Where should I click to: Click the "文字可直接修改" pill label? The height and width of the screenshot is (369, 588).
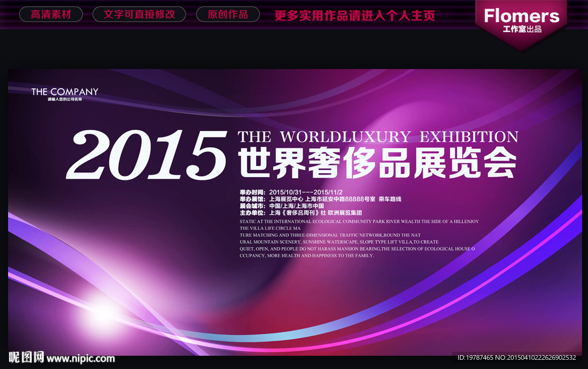coord(139,14)
